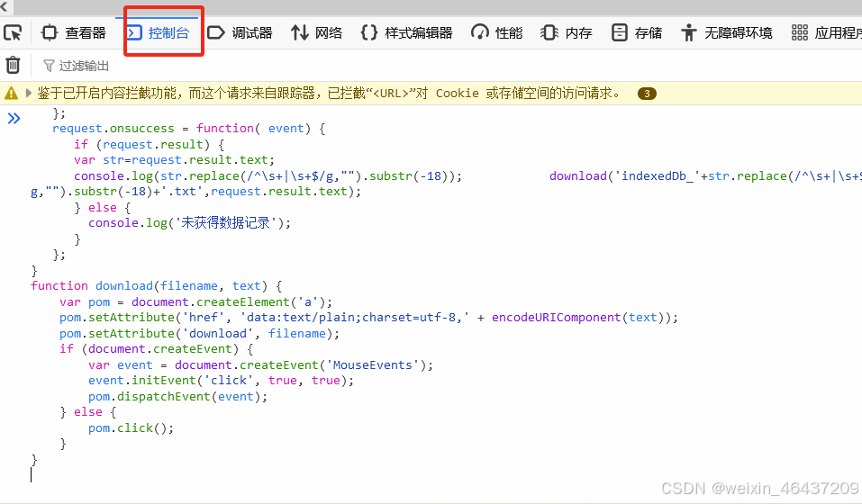The height and width of the screenshot is (504, 862).
Task: Click the 'var str=request.result.text;' line
Action: pyautogui.click(x=174, y=160)
